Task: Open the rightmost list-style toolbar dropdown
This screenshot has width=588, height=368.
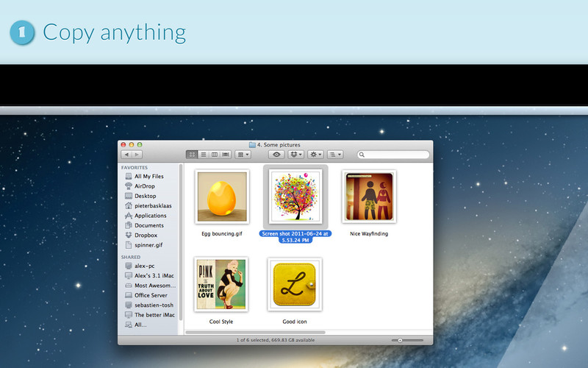Action: 335,155
